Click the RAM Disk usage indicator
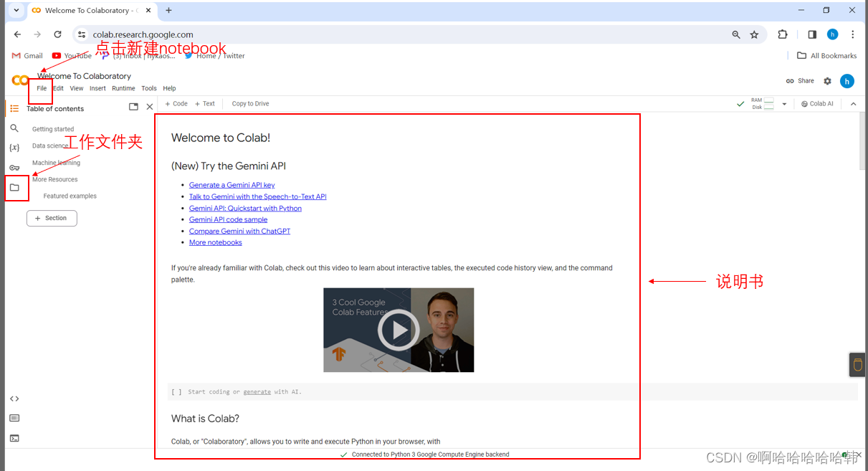Image resolution: width=868 pixels, height=471 pixels. 763,104
